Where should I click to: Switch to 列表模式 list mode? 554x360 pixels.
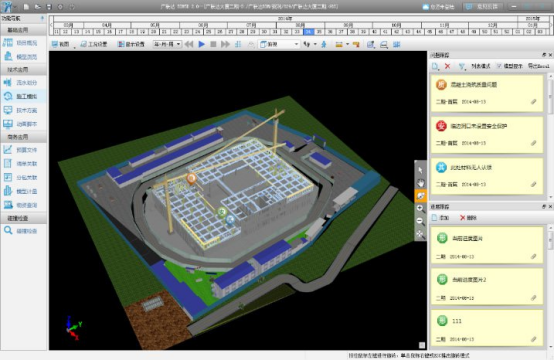(481, 66)
